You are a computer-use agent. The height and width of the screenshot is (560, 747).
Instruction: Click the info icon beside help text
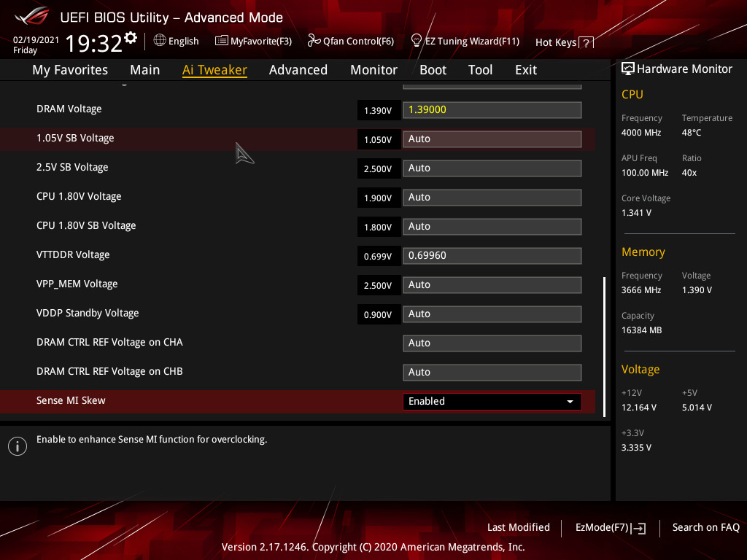pyautogui.click(x=18, y=446)
